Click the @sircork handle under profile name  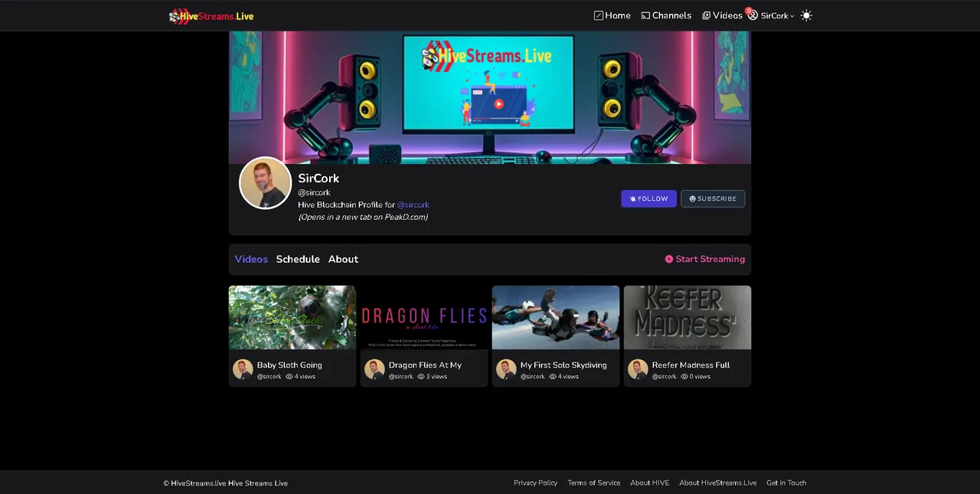pos(314,192)
